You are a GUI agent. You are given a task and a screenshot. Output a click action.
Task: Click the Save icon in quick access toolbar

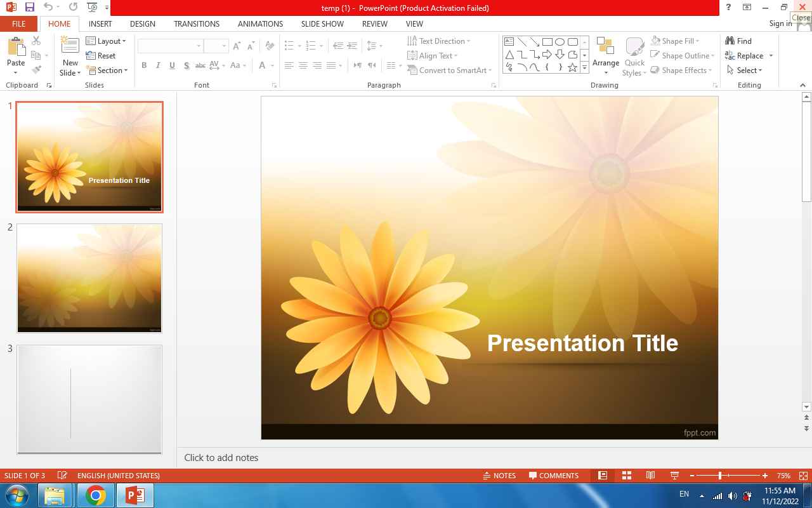point(29,8)
